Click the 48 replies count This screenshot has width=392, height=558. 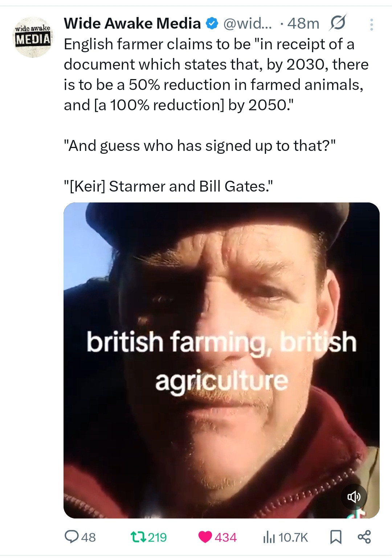tap(89, 537)
